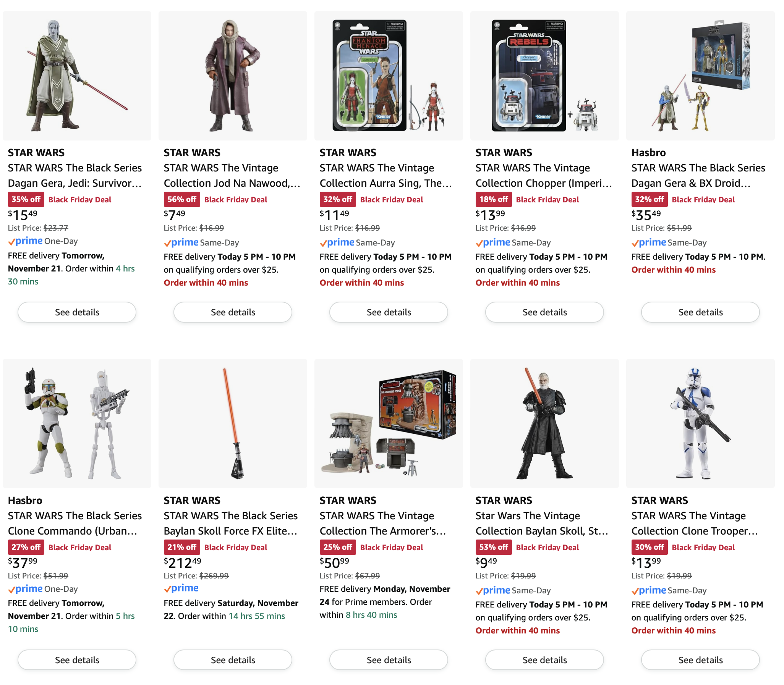See details for Baylan Skoll Force FX Elite
784x685 pixels.
(x=233, y=660)
